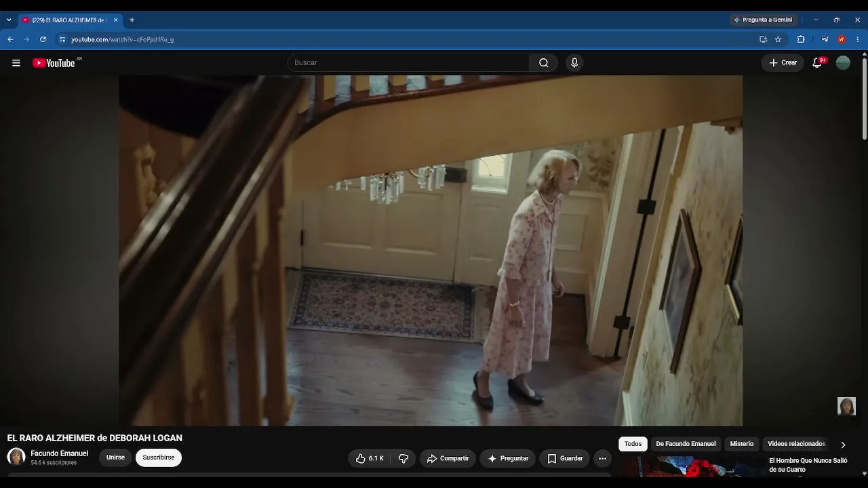The height and width of the screenshot is (488, 868).
Task: Switch to Videos relacionados chip
Action: [x=796, y=445]
